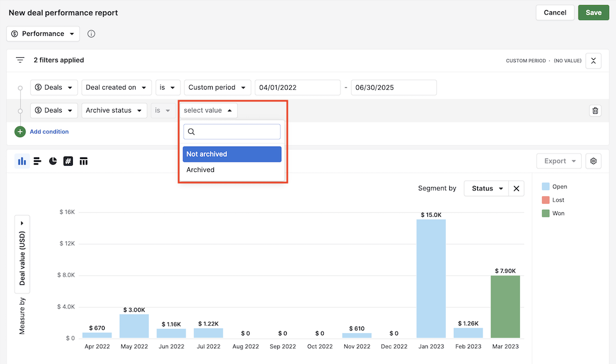Click the Nov 2022 bar showing $610

[x=357, y=335]
